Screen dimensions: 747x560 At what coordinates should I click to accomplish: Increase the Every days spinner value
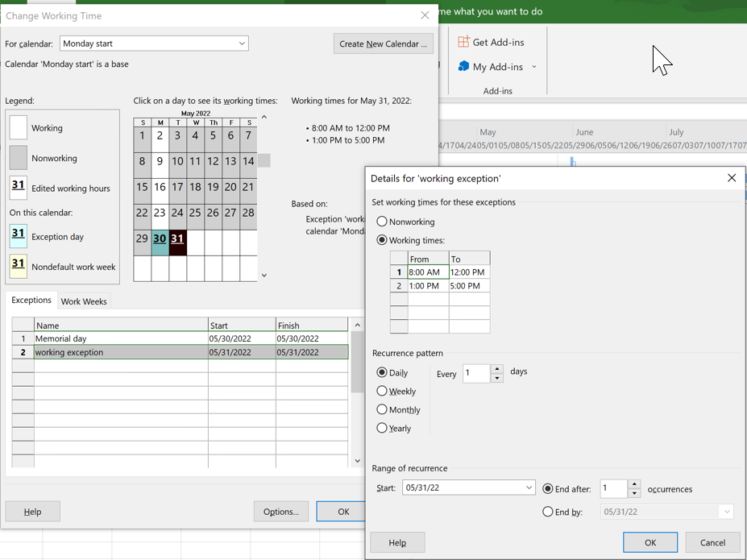point(497,369)
